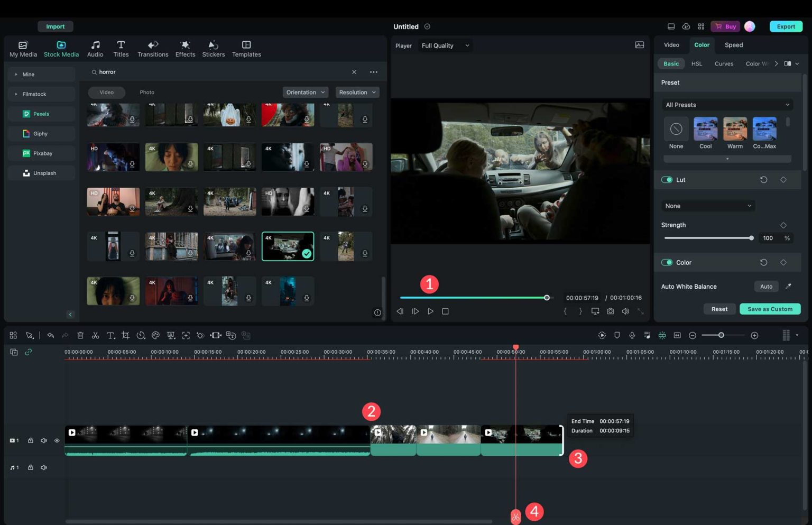Take a snapshot with the camera icon
The width and height of the screenshot is (812, 525).
pos(610,311)
